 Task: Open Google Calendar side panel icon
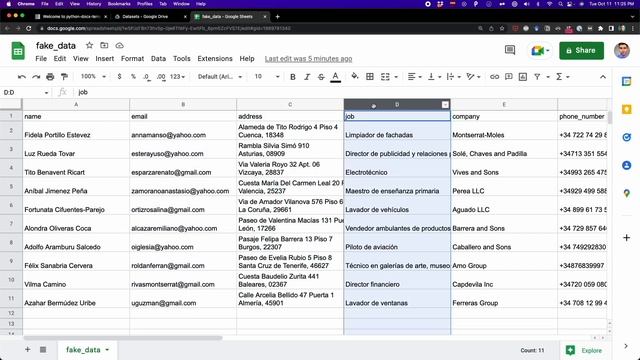pos(627,81)
